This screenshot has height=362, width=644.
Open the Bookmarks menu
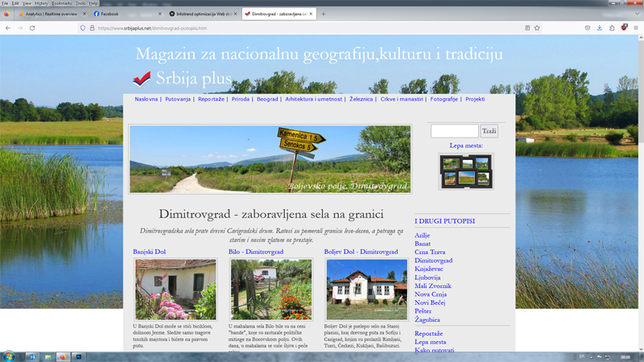(62, 3)
